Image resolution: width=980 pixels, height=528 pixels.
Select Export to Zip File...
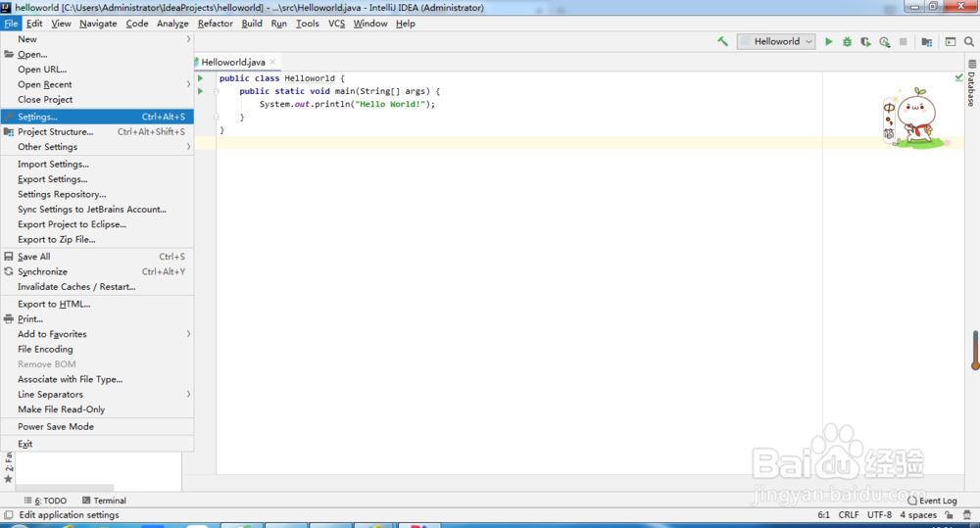[x=97, y=239]
